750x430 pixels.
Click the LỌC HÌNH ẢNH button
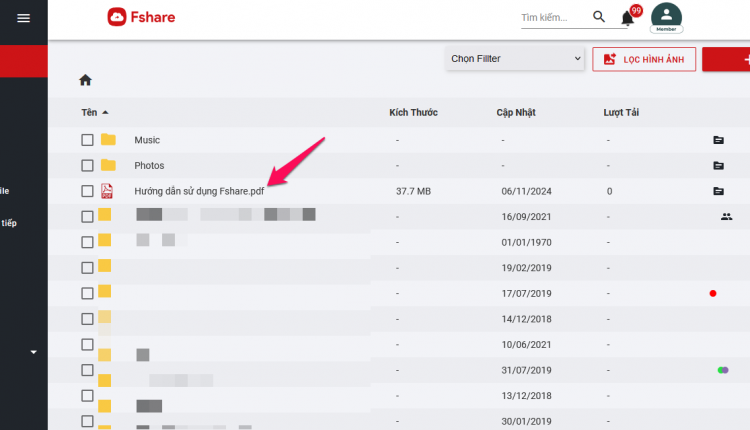click(x=644, y=59)
